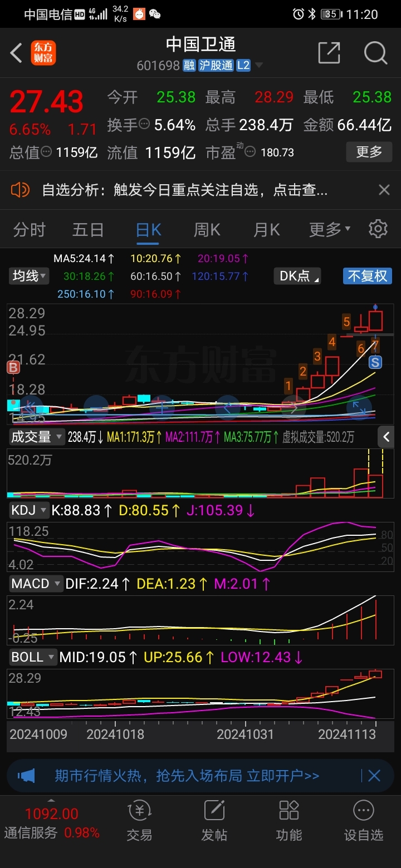Tap the DIF:2.24 MACD value
The height and width of the screenshot is (868, 401).
98,584
